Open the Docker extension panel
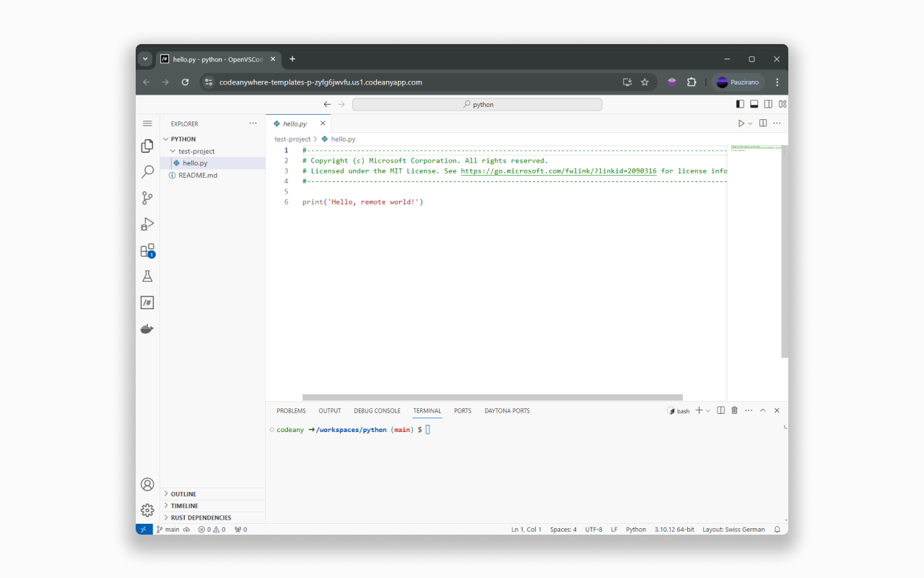 pos(147,329)
